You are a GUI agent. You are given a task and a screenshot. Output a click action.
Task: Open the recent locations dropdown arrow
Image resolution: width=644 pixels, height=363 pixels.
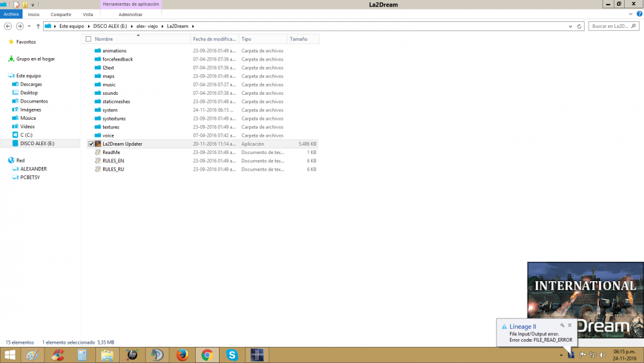pos(30,26)
